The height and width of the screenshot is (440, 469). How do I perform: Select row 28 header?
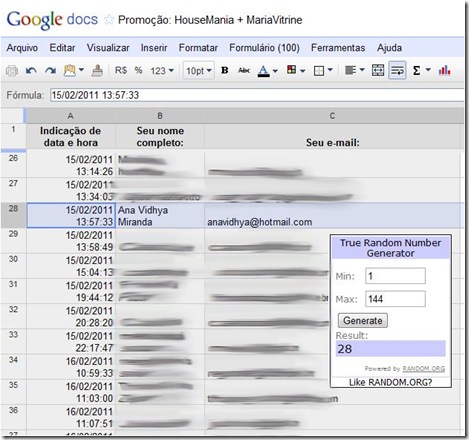tap(13, 215)
